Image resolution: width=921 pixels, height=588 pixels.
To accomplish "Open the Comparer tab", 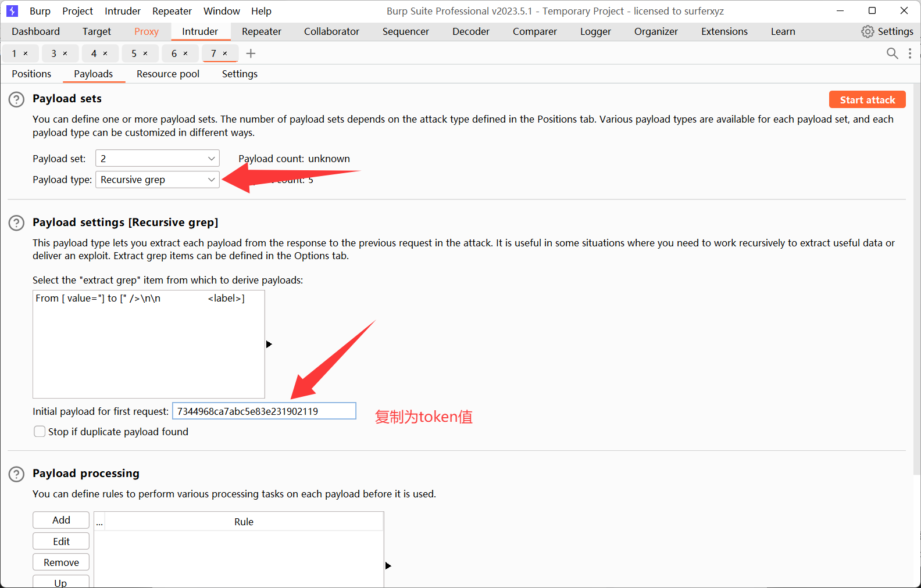I will pyautogui.click(x=535, y=31).
